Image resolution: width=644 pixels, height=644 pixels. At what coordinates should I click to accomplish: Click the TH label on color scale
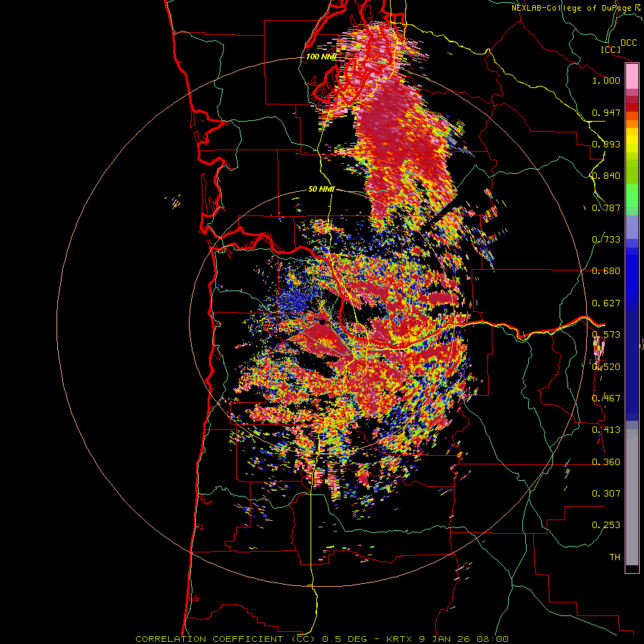pos(615,557)
